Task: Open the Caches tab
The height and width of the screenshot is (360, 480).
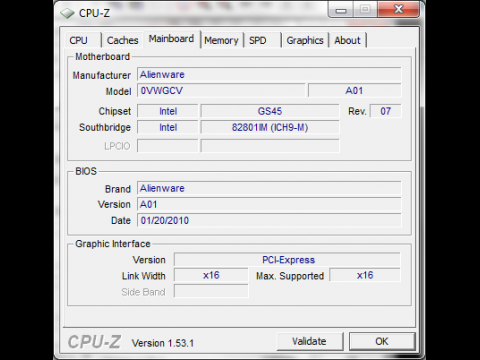Action: [x=122, y=40]
